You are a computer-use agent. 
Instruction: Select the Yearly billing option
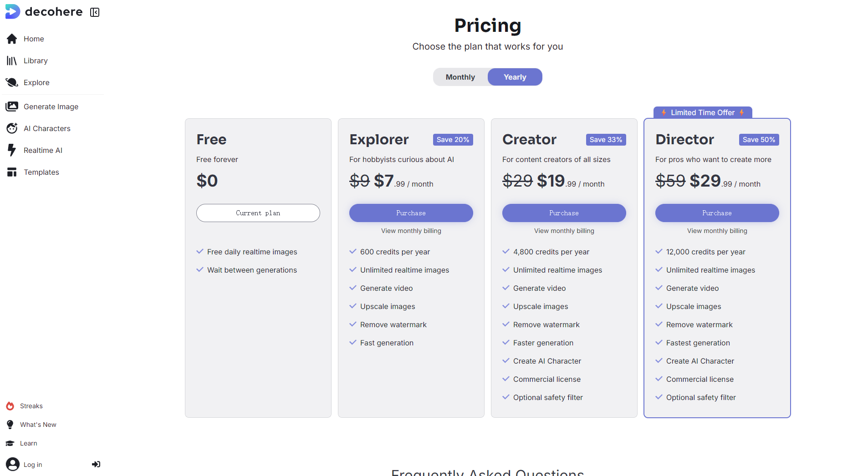(515, 77)
